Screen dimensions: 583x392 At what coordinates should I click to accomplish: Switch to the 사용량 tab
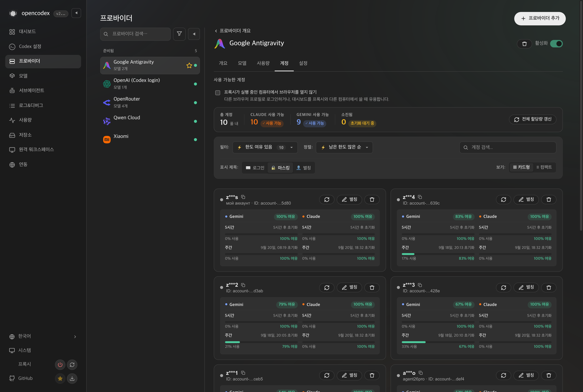click(x=263, y=63)
